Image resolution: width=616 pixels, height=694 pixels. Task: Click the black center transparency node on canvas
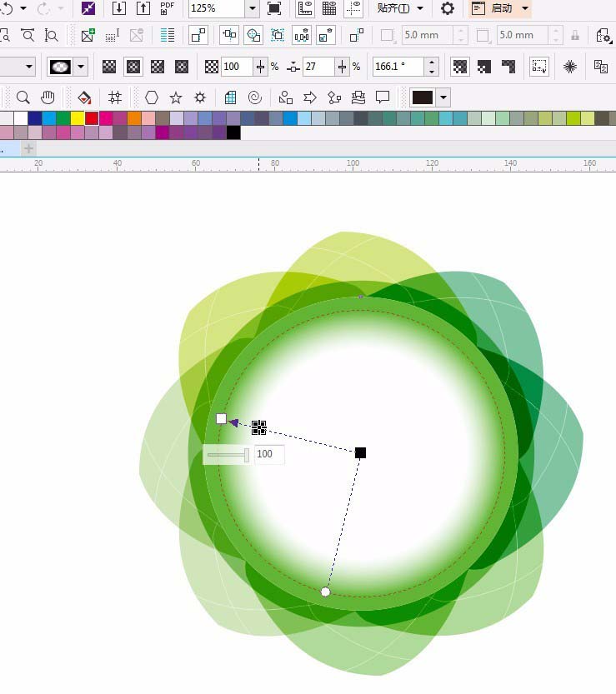360,452
